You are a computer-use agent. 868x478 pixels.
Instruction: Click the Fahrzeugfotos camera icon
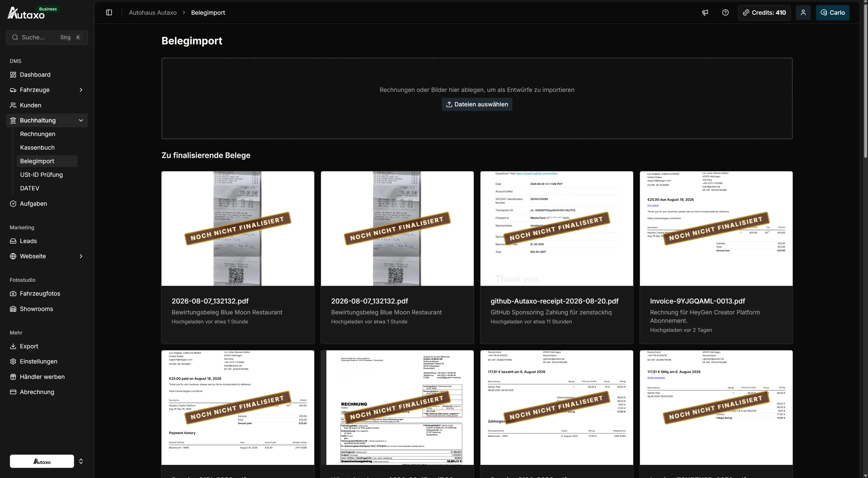(x=13, y=294)
